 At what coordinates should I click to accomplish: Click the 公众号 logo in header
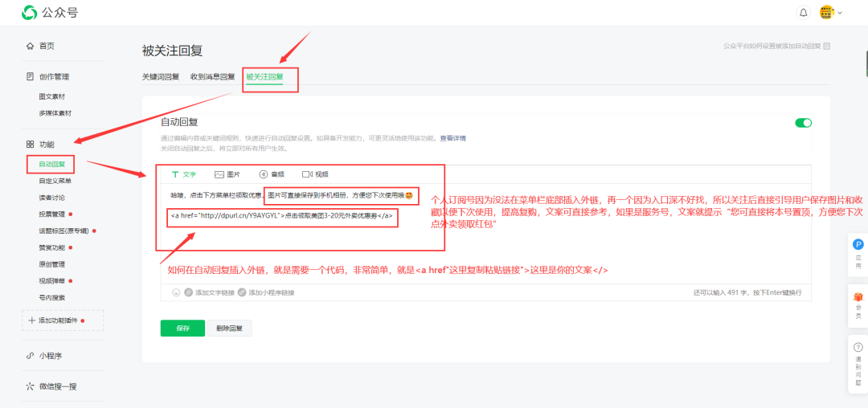50,13
